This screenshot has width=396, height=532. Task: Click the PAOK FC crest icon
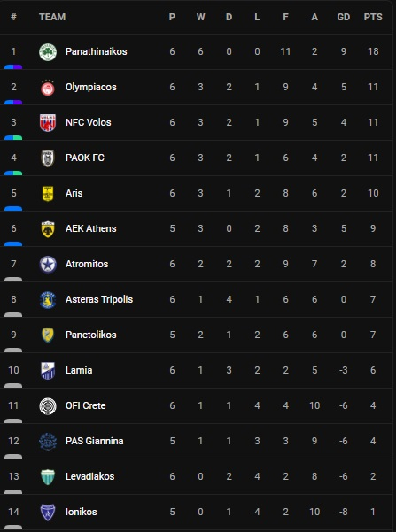(48, 158)
